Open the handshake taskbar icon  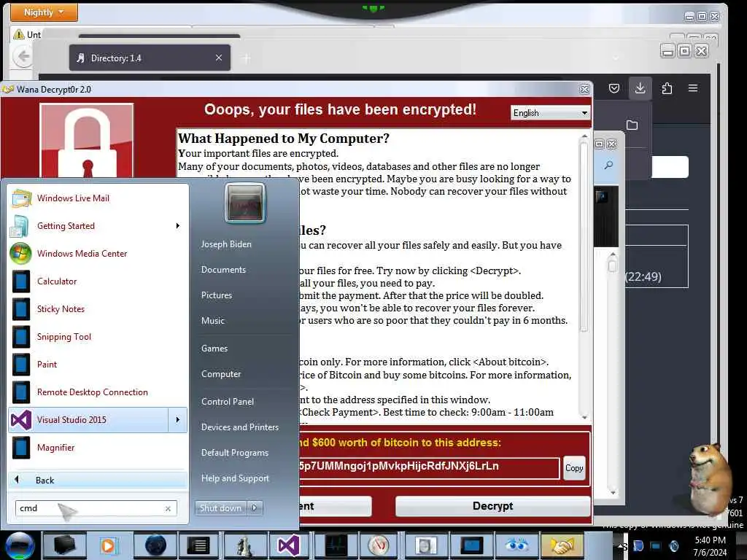(x=562, y=545)
